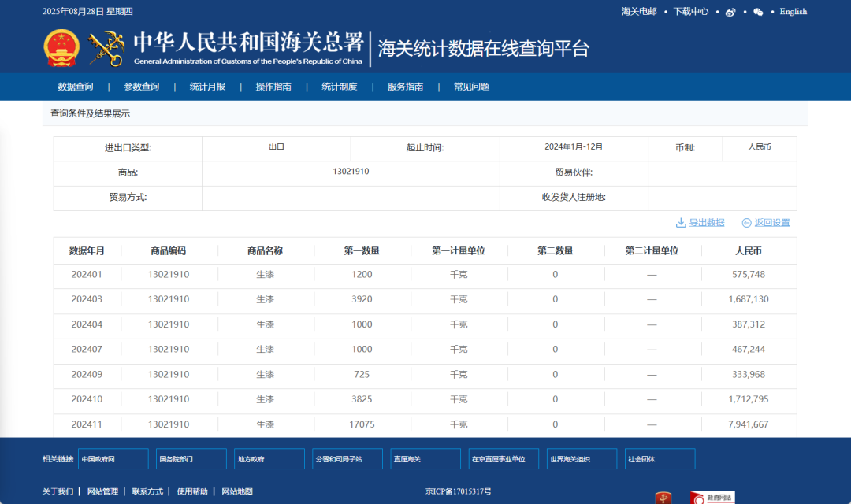
Task: Expand 地方政府 dropdown
Action: pos(269,459)
